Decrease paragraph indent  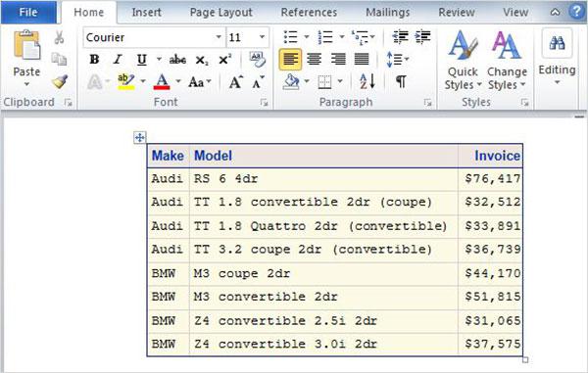[x=400, y=36]
